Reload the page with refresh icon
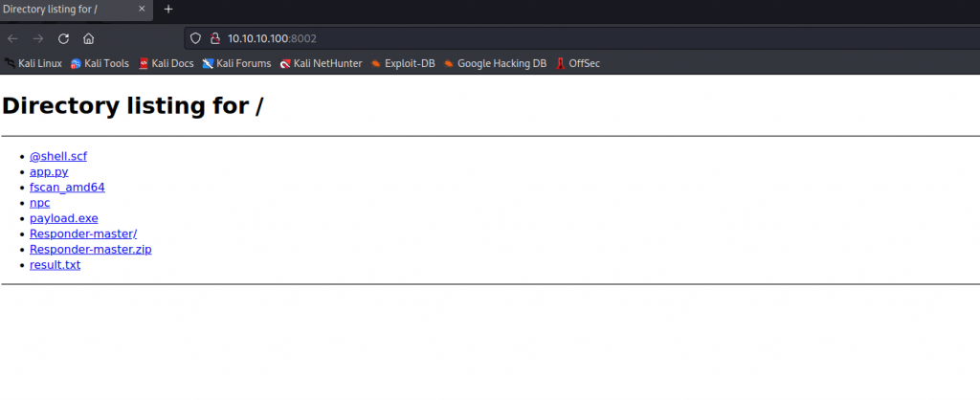 coord(63,38)
